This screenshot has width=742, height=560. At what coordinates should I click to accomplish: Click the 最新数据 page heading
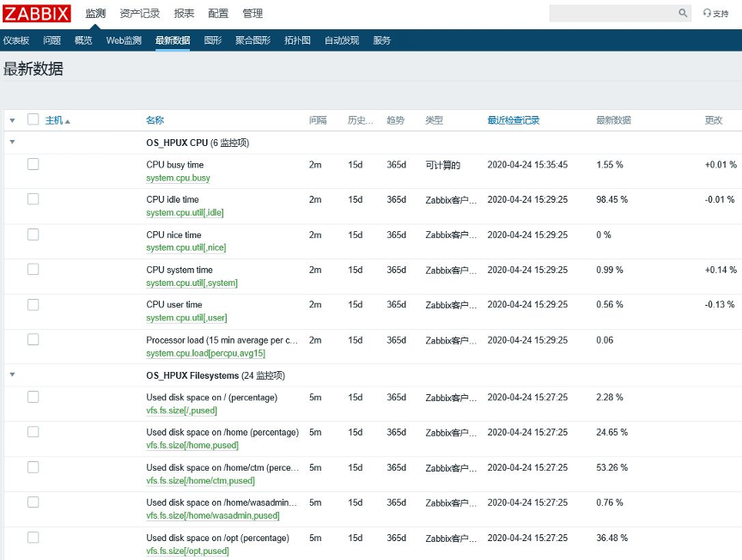click(x=33, y=69)
